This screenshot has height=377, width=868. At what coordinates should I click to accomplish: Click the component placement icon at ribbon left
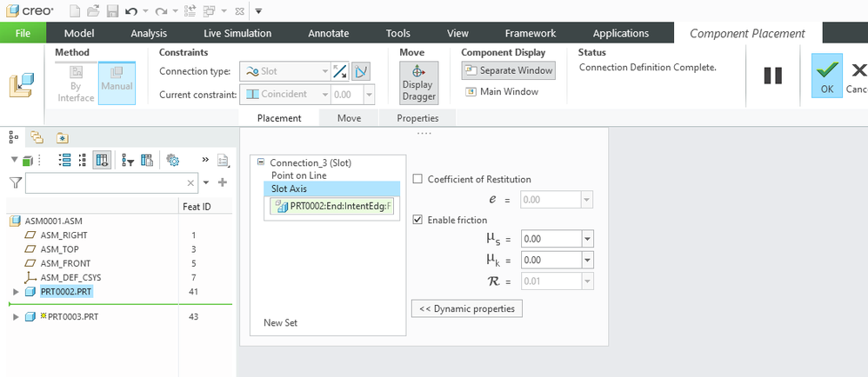pos(21,84)
